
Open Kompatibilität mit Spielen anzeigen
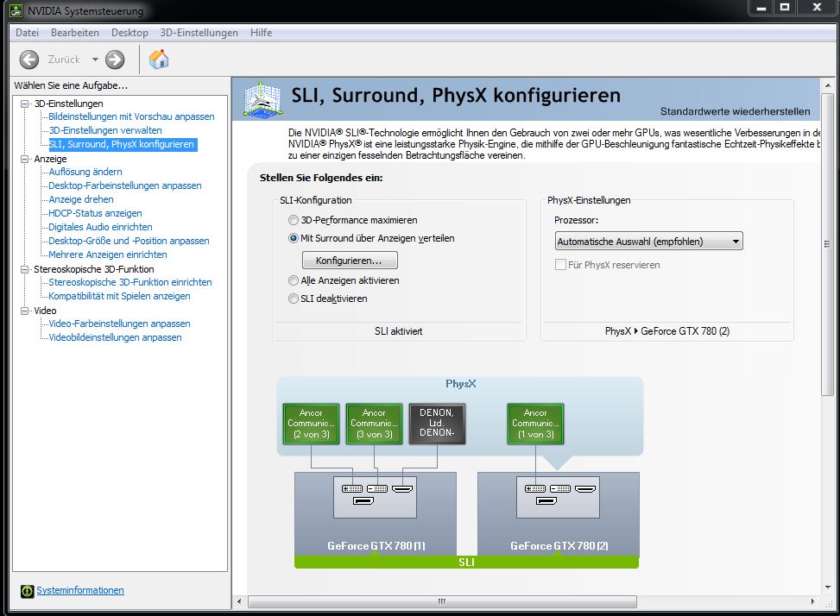pyautogui.click(x=119, y=297)
